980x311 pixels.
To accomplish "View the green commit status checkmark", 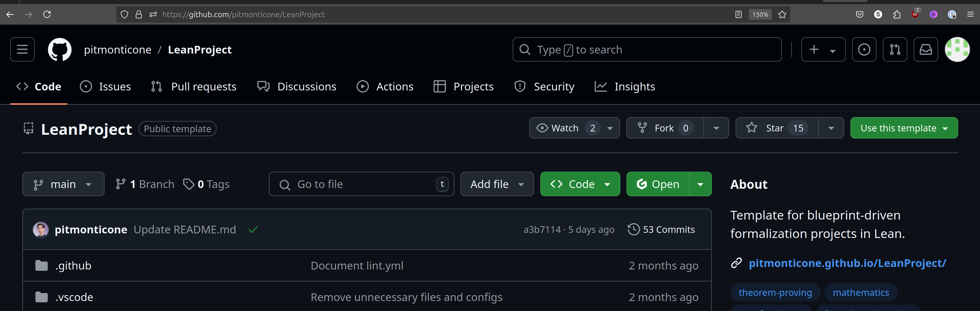I will (253, 229).
